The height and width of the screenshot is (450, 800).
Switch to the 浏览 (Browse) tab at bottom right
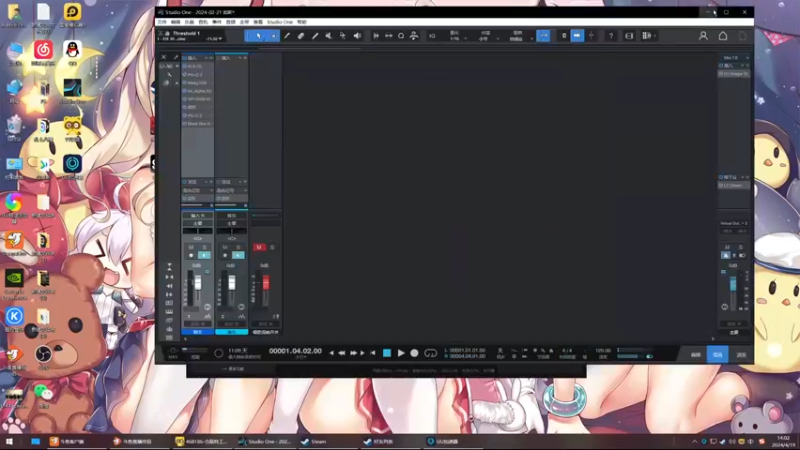[x=741, y=355]
